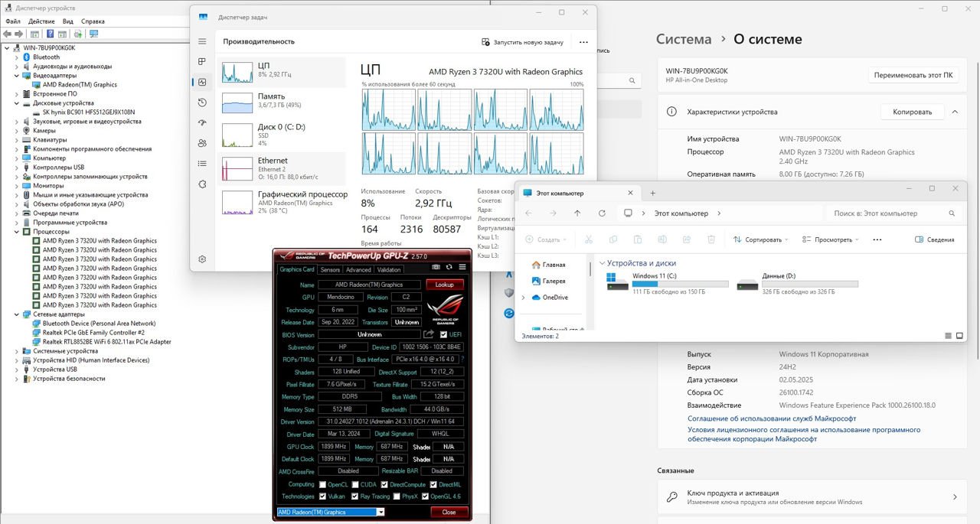Viewport: 980px width, 524px height.
Task: Open the GPU selection dropdown in GPU-Z
Action: coord(381,513)
